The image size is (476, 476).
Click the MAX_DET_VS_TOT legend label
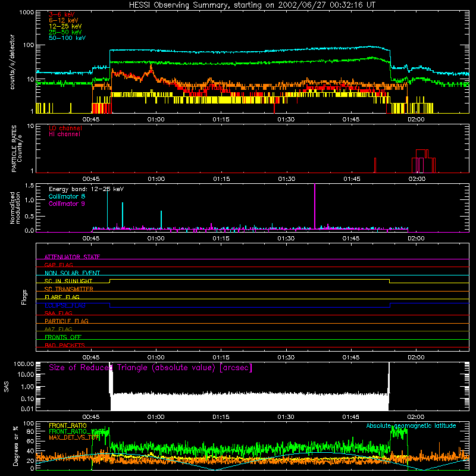(74, 437)
